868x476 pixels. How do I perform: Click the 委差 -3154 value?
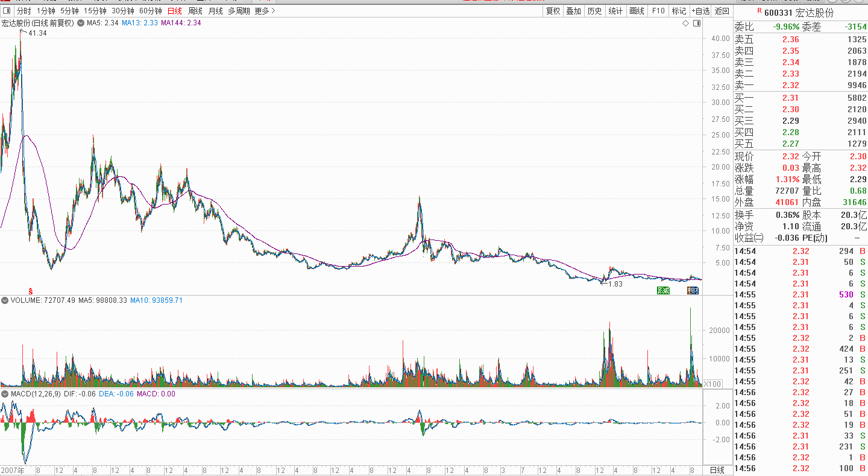pos(855,27)
